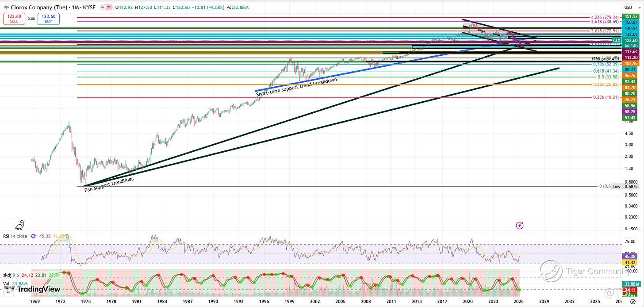
Task: Click the Low 0.6875 price marker
Action: [x=625, y=187]
